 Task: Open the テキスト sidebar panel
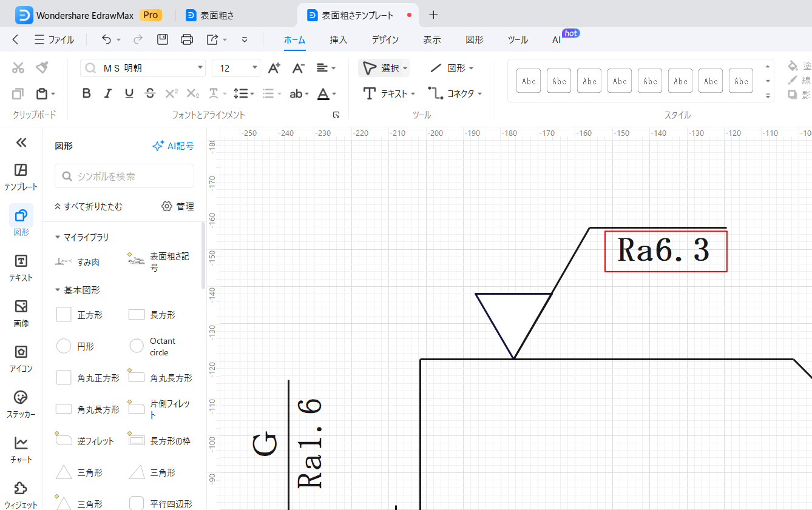(x=21, y=267)
